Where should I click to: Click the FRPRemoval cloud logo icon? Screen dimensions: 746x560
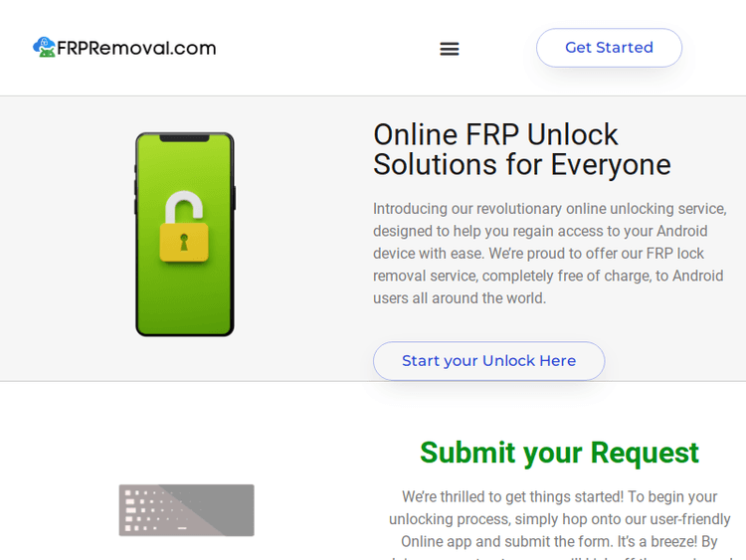(x=44, y=47)
